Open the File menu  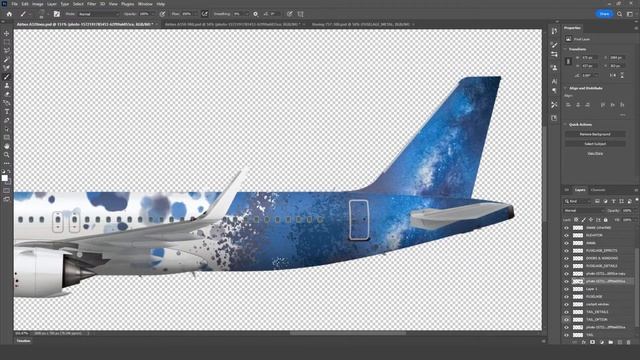(14, 4)
